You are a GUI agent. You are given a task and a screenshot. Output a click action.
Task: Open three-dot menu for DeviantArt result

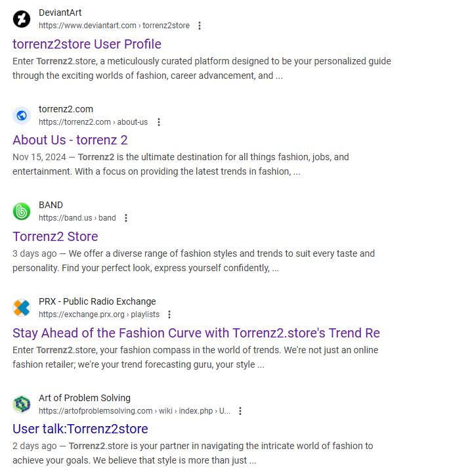(x=200, y=26)
